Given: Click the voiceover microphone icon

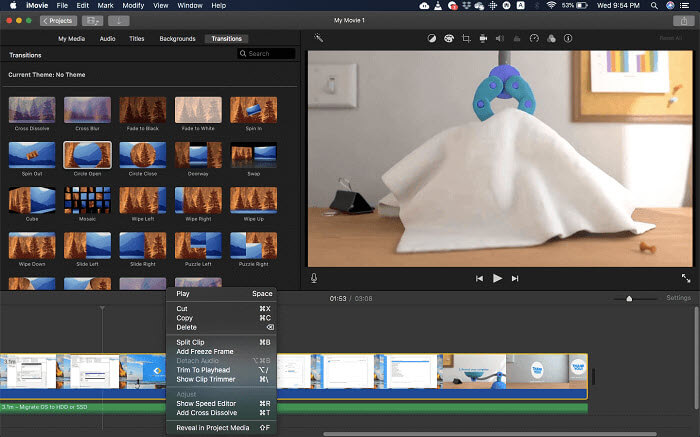Looking at the screenshot, I should [314, 278].
